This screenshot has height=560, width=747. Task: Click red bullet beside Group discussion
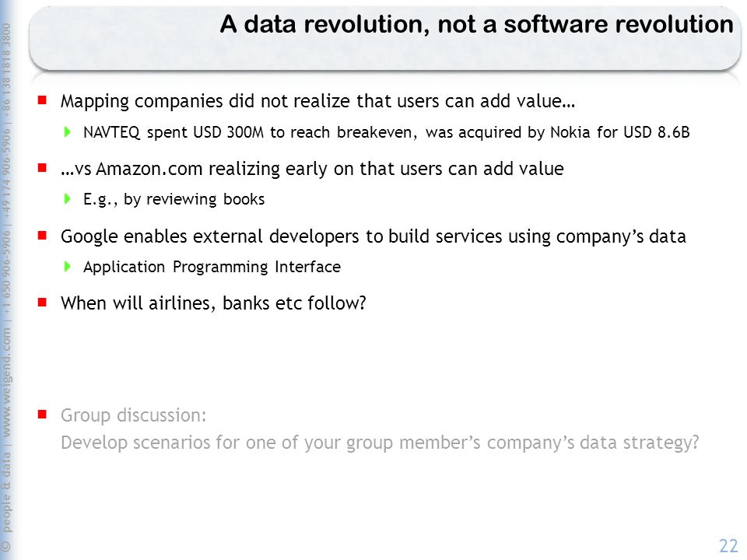coord(42,415)
